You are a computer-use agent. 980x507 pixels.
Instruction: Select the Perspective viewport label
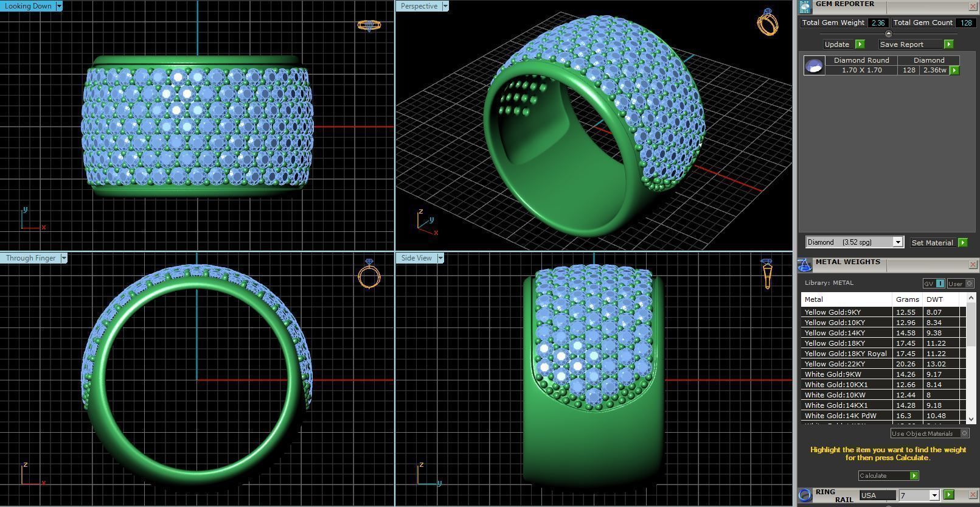point(419,6)
